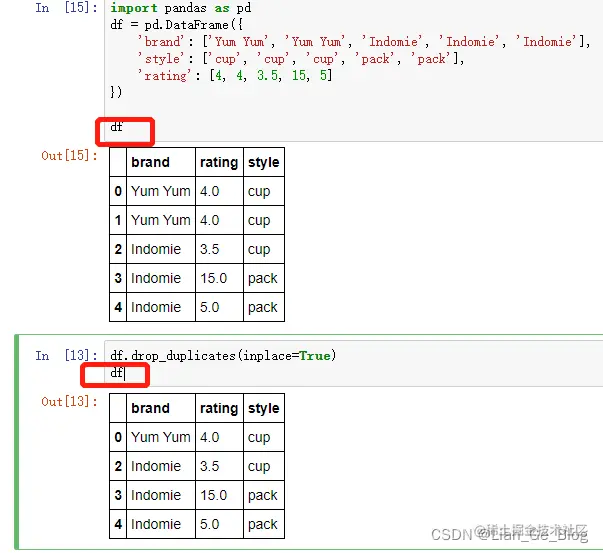603x553 pixels.
Task: Click index 3 in the Out[13] table
Action: 118,495
